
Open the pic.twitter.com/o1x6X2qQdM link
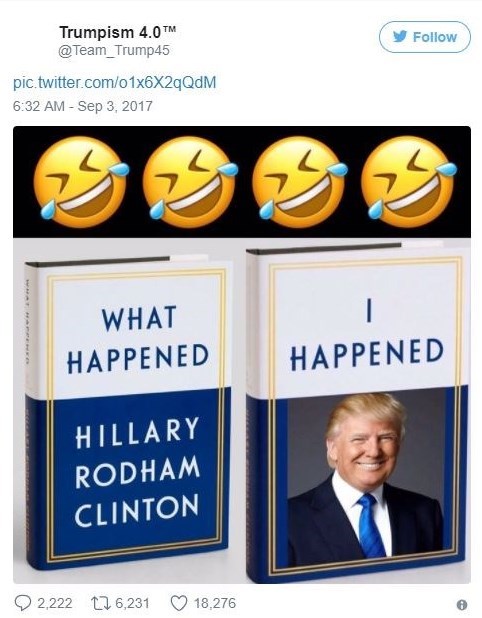[x=115, y=82]
